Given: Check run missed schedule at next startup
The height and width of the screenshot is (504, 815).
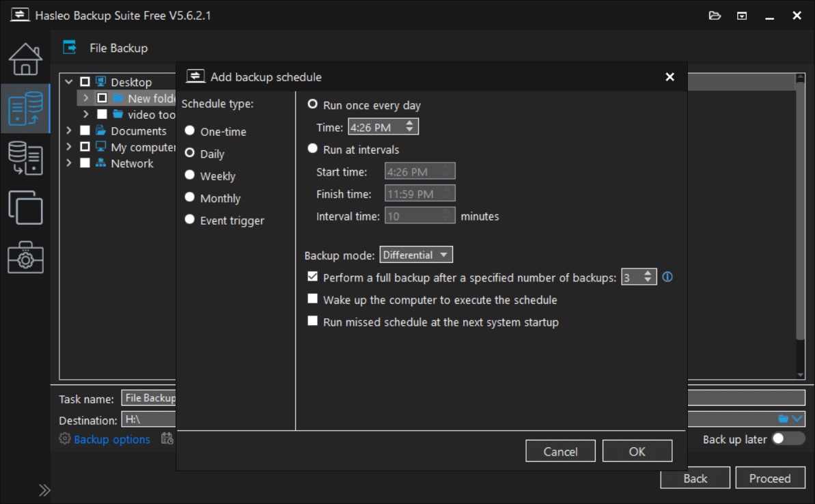Looking at the screenshot, I should [x=313, y=320].
